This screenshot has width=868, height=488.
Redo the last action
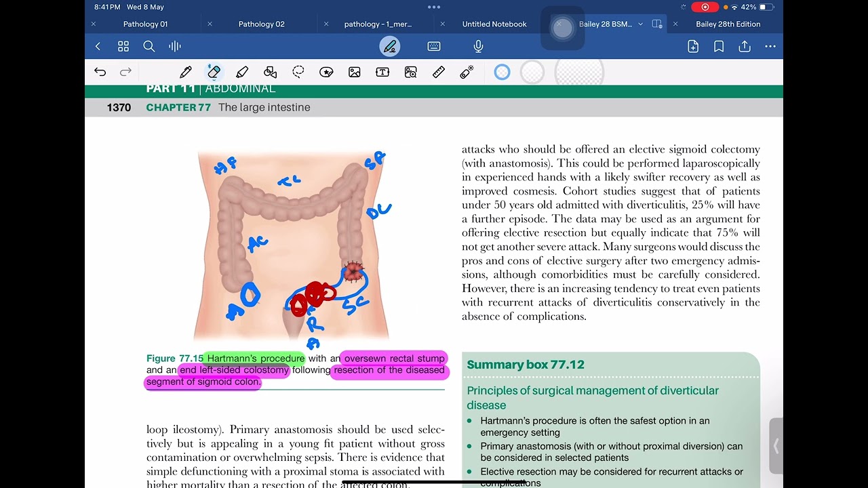pyautogui.click(x=125, y=72)
